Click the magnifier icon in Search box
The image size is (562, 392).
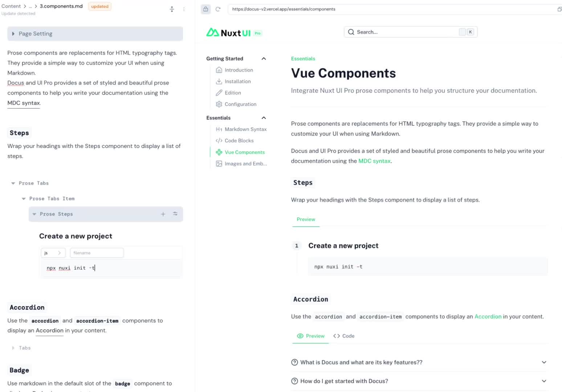click(x=351, y=32)
